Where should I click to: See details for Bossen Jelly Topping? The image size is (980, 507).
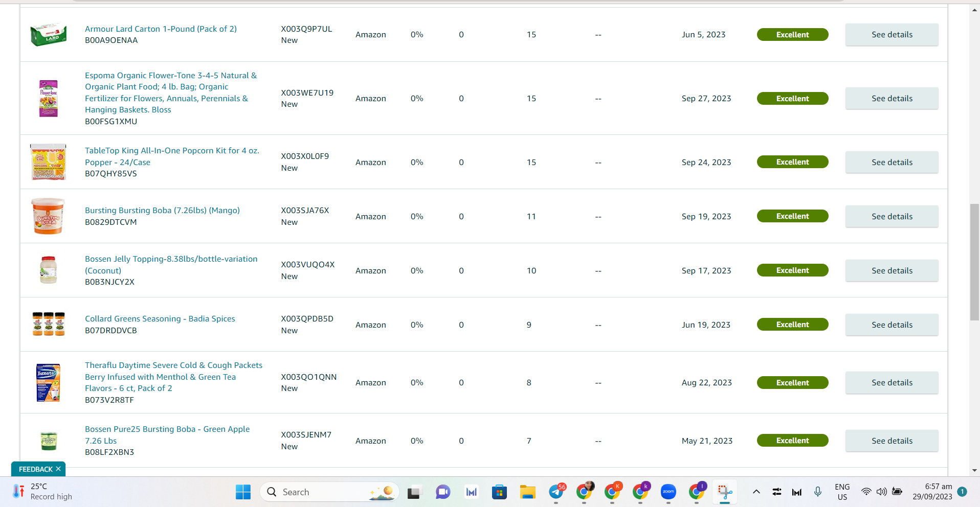[892, 271]
